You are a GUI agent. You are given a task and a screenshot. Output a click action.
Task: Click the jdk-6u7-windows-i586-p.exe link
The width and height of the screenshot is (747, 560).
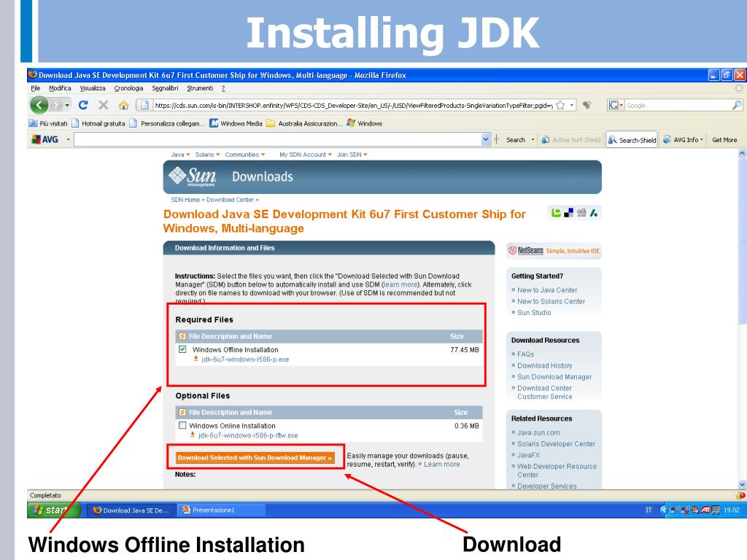click(245, 359)
